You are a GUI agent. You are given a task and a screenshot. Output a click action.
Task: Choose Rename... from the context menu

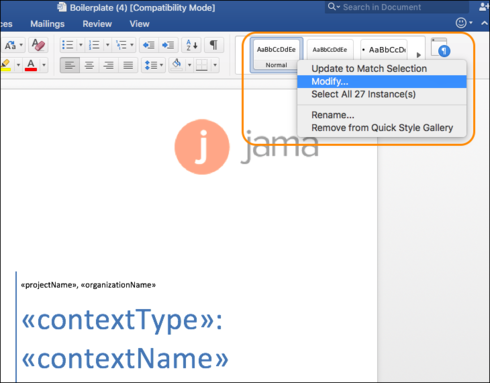pyautogui.click(x=382, y=115)
